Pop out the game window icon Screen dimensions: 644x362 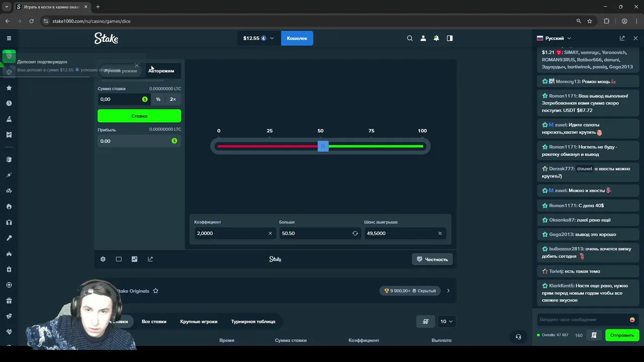coord(150,259)
